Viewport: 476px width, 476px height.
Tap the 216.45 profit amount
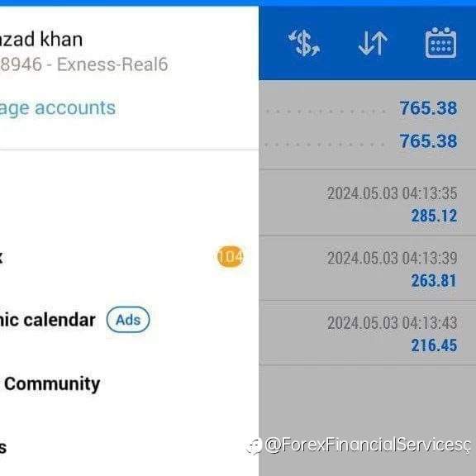pyautogui.click(x=434, y=345)
